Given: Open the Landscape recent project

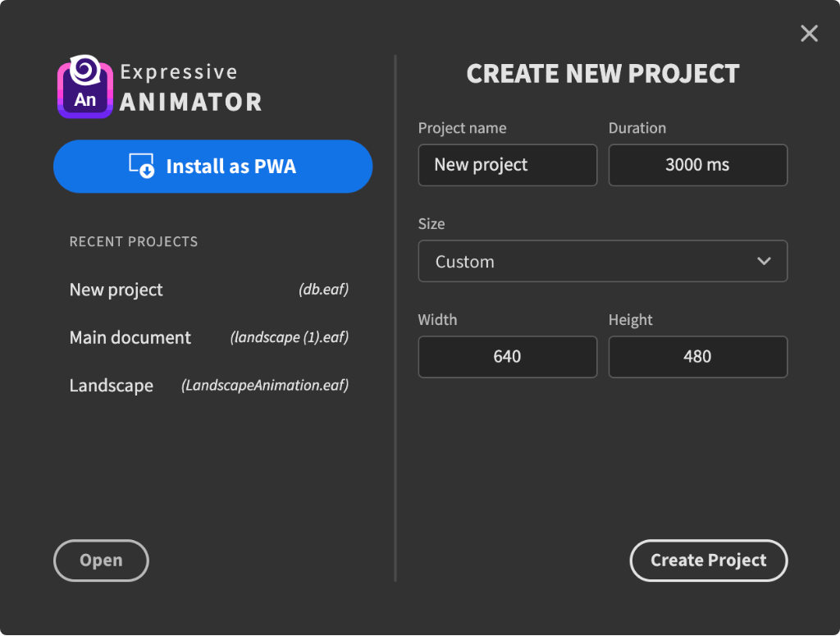Looking at the screenshot, I should tap(209, 385).
